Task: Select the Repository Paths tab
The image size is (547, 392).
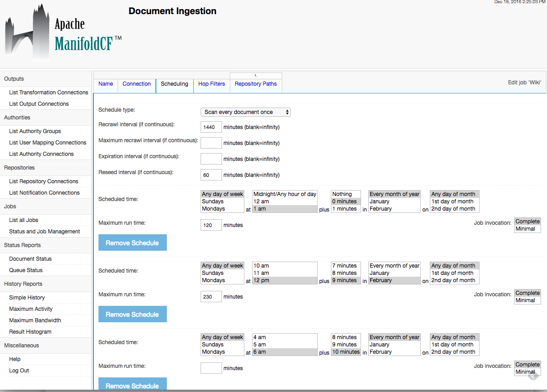Action: (x=256, y=84)
